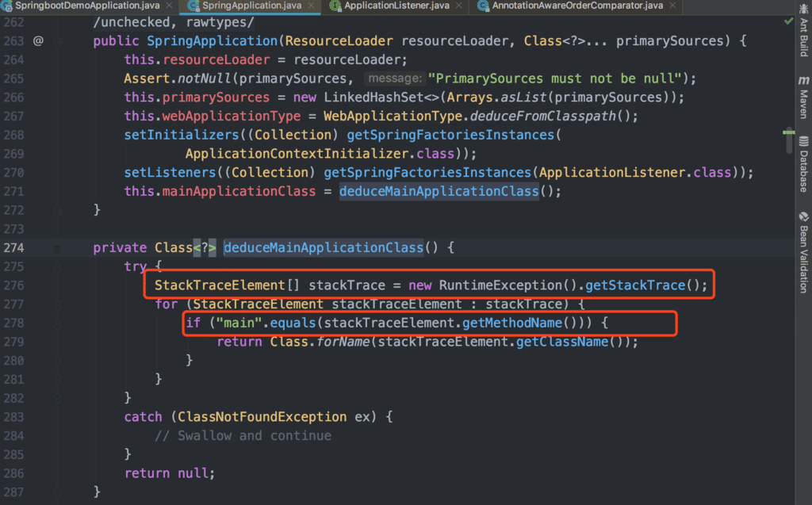The width and height of the screenshot is (812, 505).
Task: Click the @ gutter icon on line 263
Action: tap(38, 40)
